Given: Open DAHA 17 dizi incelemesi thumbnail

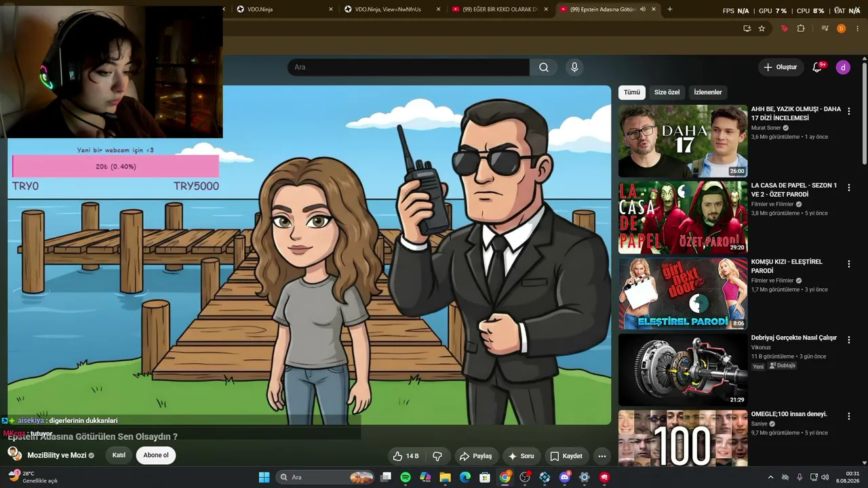Looking at the screenshot, I should (x=683, y=141).
